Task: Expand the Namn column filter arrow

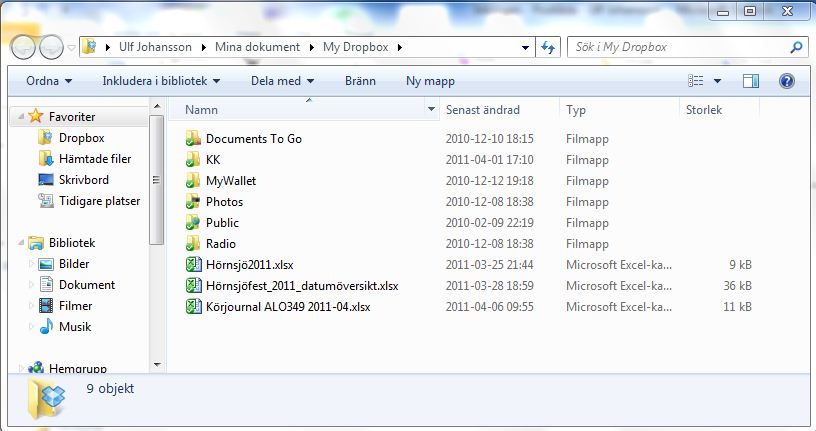Action: 432,110
